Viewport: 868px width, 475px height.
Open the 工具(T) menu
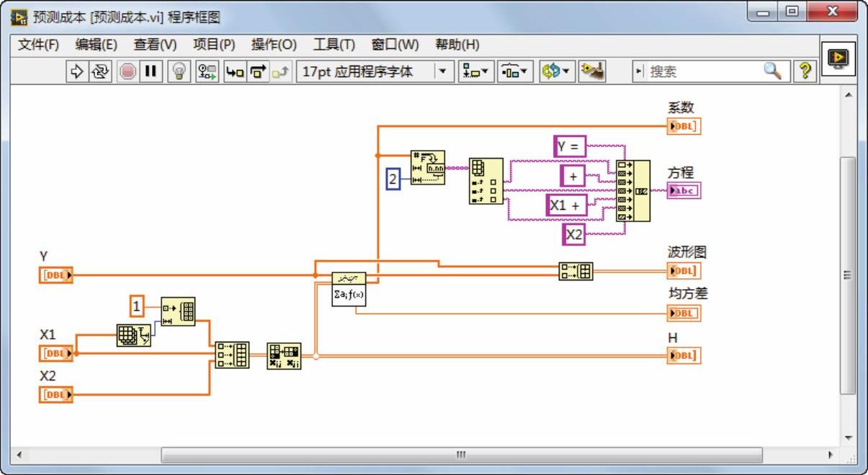(334, 44)
